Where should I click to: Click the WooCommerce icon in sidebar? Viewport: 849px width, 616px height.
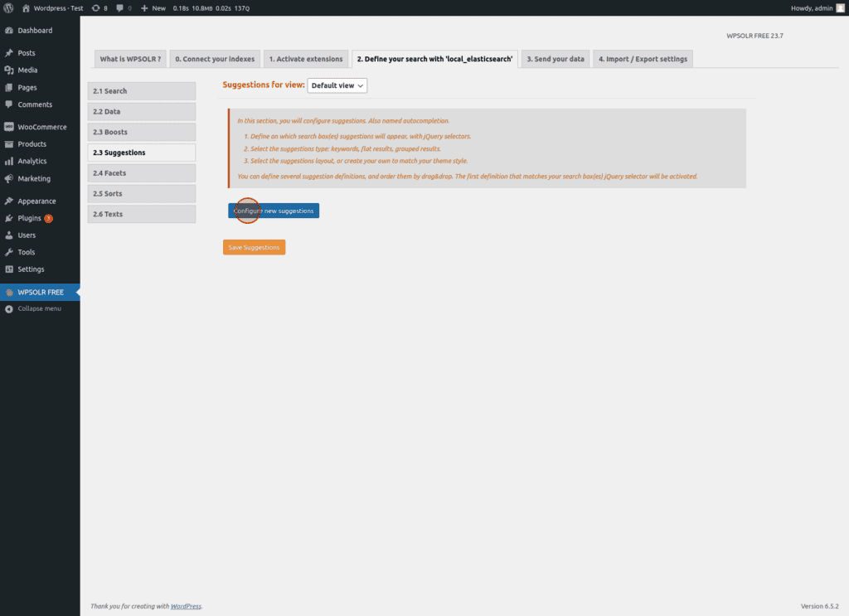coord(8,127)
